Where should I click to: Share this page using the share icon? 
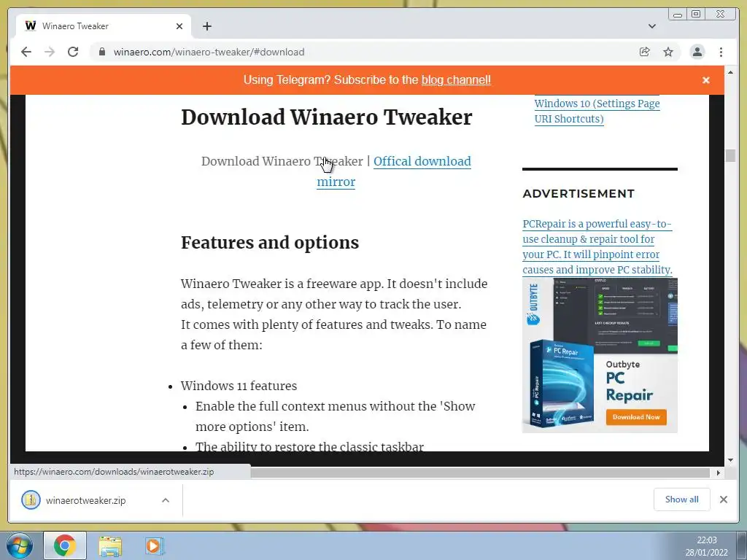pos(645,52)
